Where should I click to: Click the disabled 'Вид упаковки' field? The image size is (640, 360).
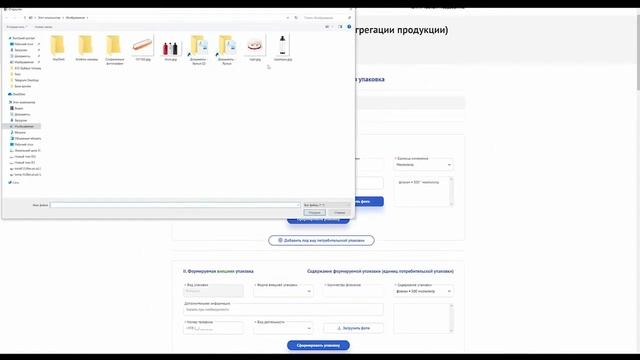pyautogui.click(x=213, y=291)
